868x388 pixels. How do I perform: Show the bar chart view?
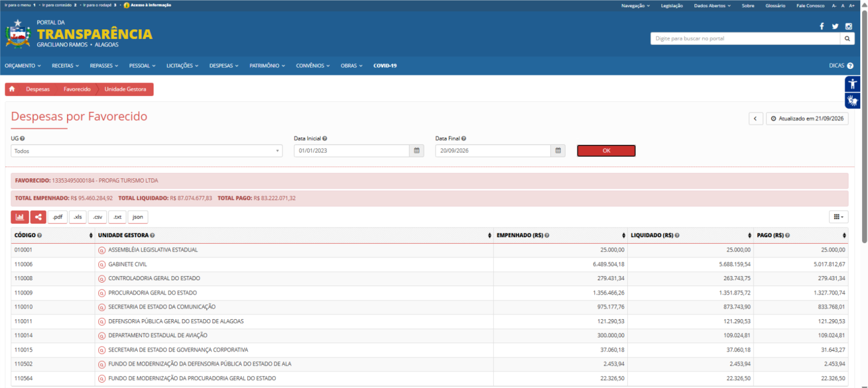(20, 217)
